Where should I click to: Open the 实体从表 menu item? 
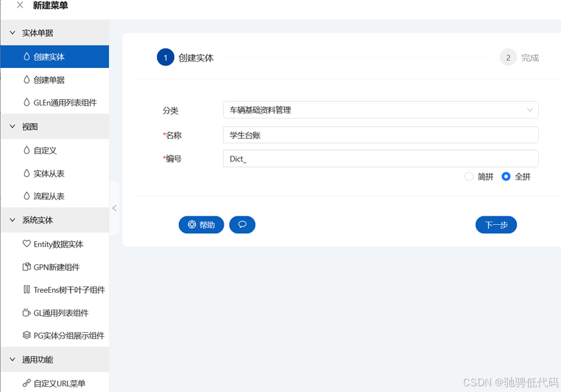click(x=54, y=173)
